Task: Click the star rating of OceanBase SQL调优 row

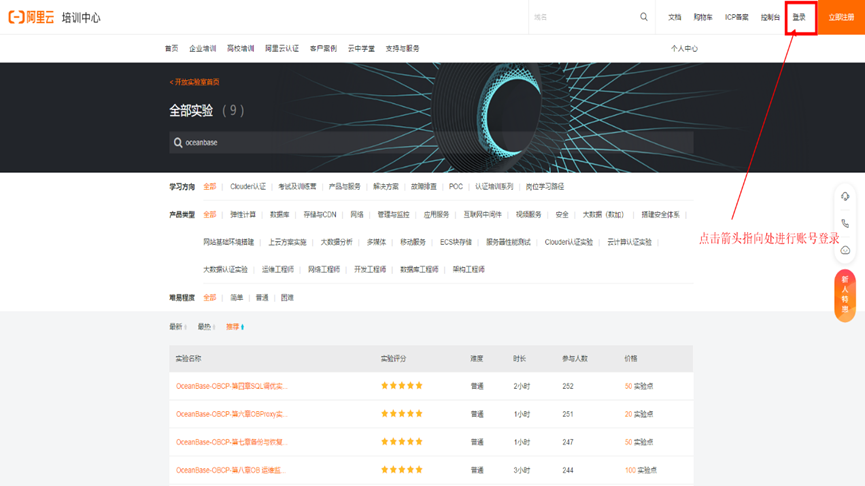Action: (x=402, y=386)
